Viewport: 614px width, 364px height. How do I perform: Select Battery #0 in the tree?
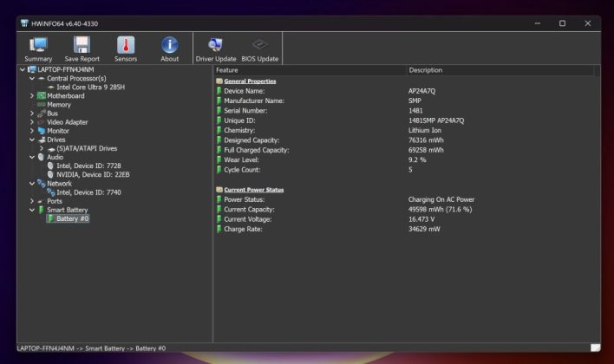coord(72,218)
